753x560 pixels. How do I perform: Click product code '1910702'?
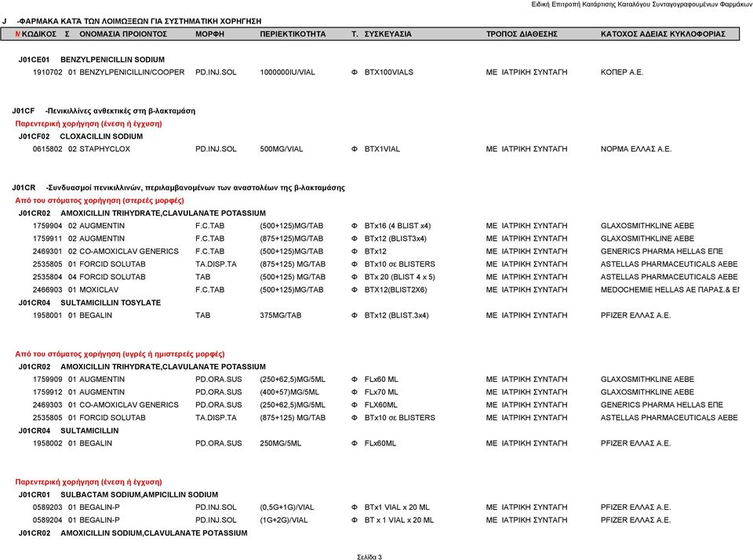[x=48, y=72]
